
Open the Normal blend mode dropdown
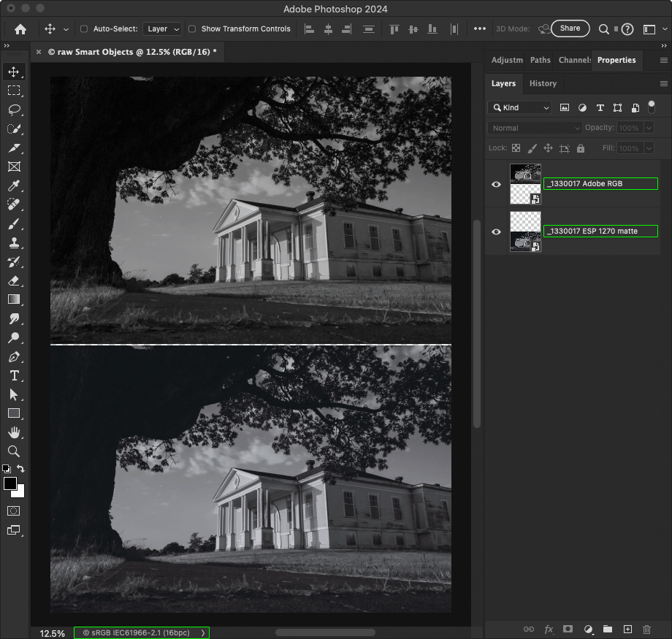535,128
